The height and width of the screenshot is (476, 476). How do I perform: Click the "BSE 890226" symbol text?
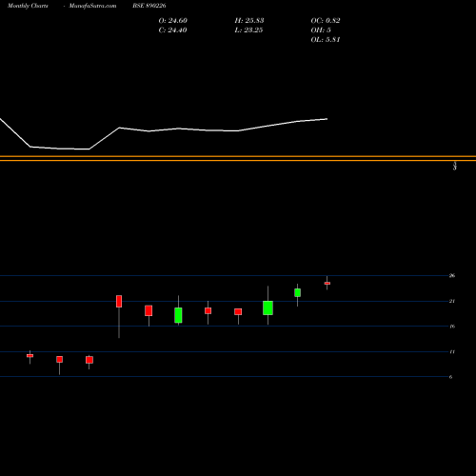pos(149,6)
